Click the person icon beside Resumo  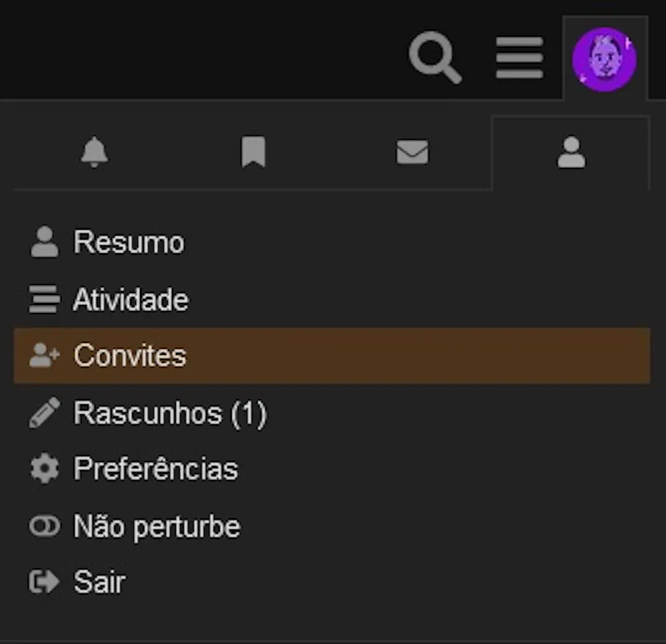point(45,242)
